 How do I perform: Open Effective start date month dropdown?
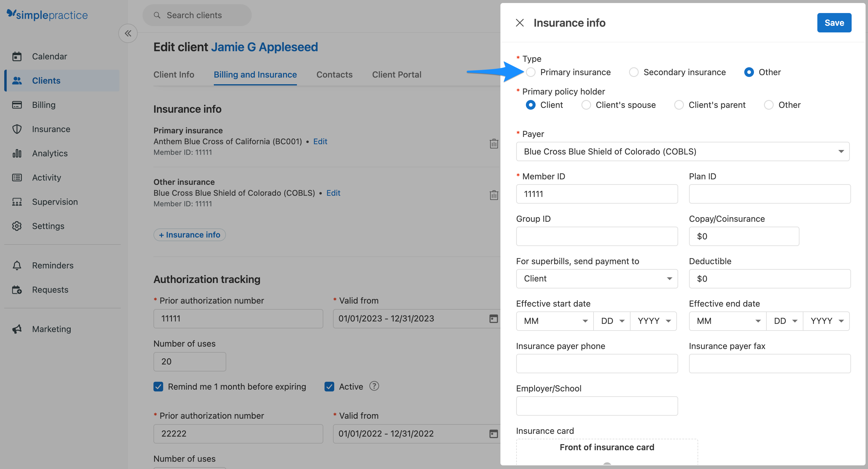tap(555, 321)
